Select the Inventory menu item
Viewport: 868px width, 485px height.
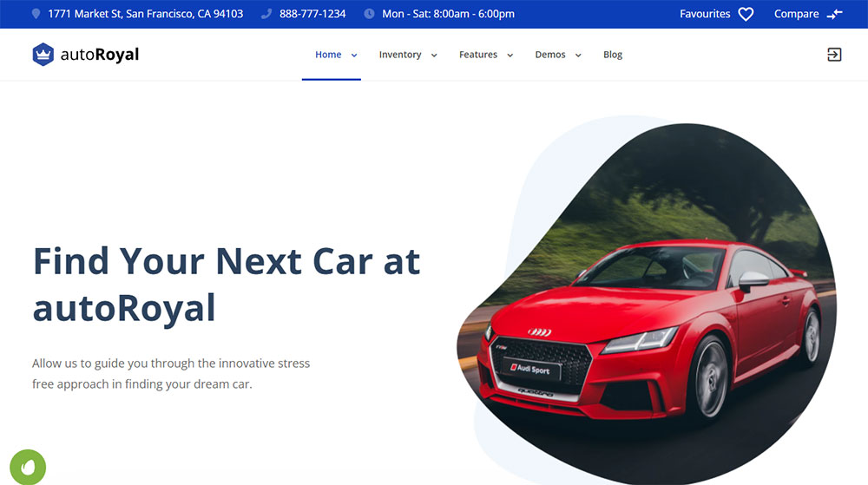point(399,54)
